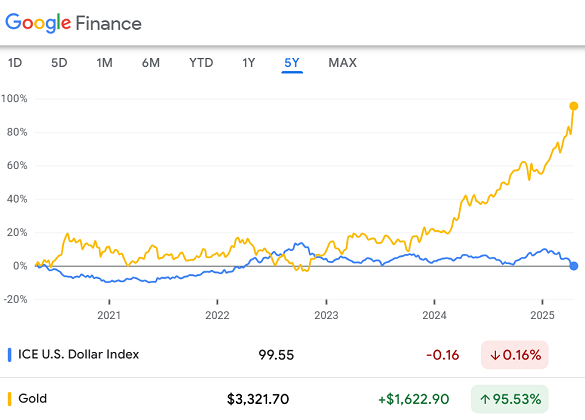Click the 80% y-axis label
The width and height of the screenshot is (585, 420).
coord(17,132)
